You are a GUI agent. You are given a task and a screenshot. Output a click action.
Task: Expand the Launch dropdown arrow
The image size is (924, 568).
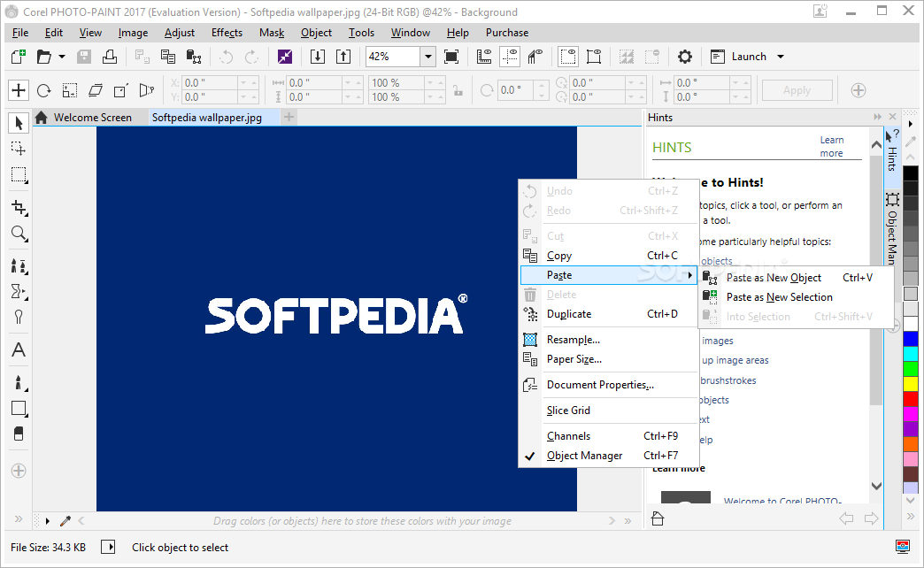coord(781,57)
